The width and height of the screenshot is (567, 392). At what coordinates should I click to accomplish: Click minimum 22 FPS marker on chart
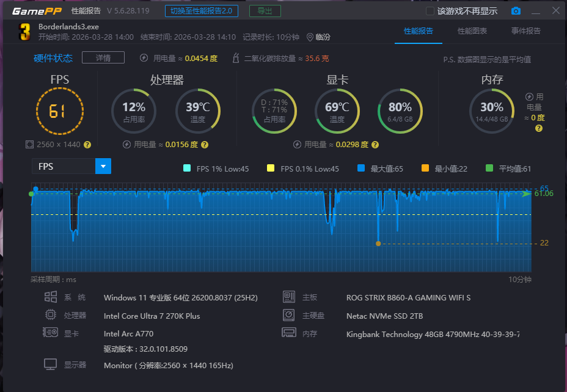378,244
